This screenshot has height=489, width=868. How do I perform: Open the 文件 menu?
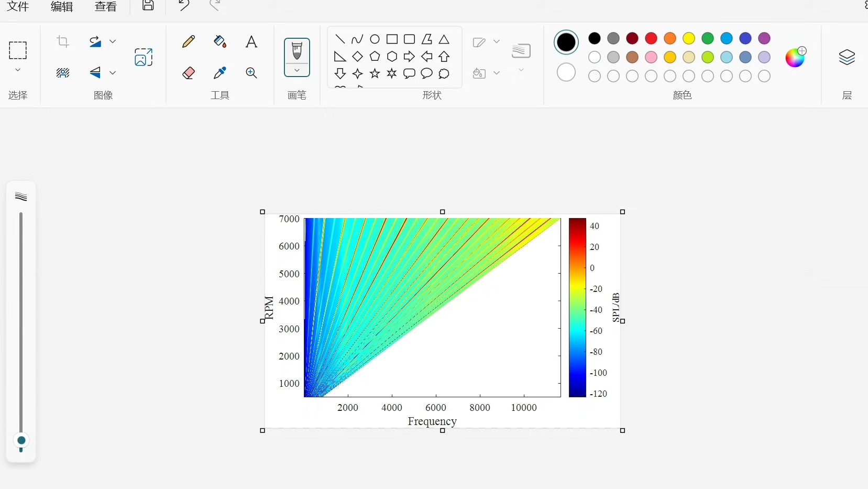point(18,7)
